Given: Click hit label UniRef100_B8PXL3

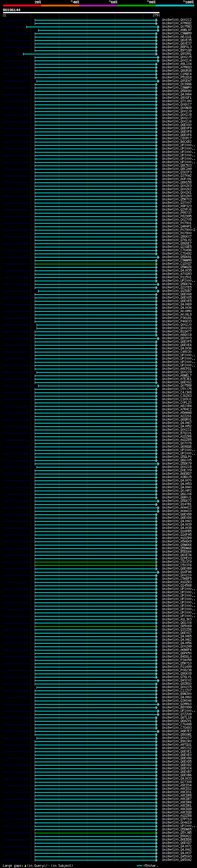Looking at the screenshot, I should tap(176, 47).
